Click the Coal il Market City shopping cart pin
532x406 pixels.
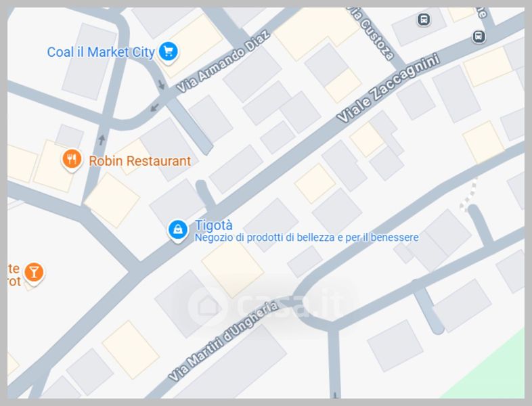169,52
